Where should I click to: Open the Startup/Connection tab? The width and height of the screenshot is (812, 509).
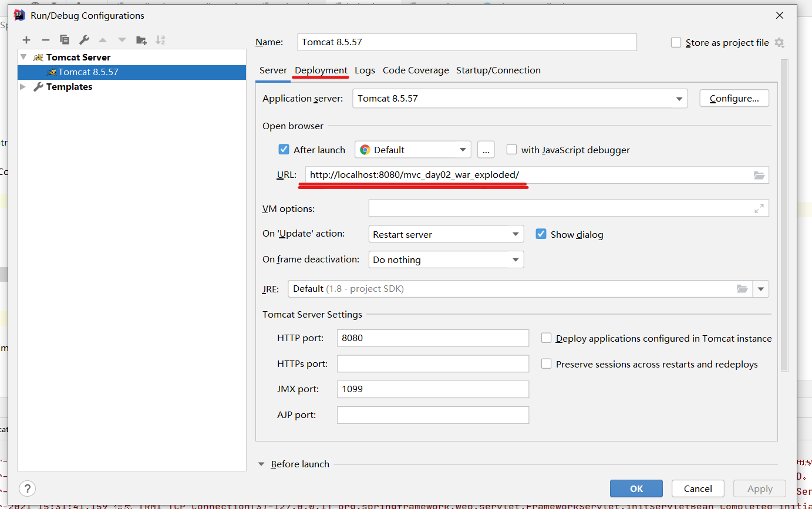click(x=498, y=70)
